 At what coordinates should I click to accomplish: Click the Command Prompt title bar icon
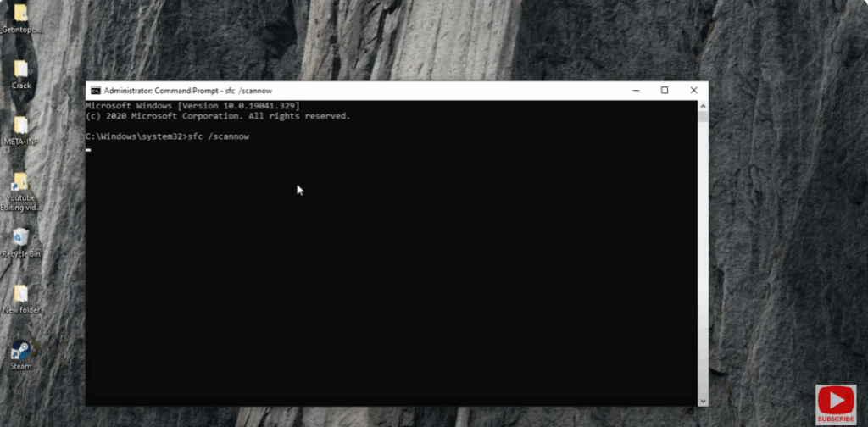96,91
